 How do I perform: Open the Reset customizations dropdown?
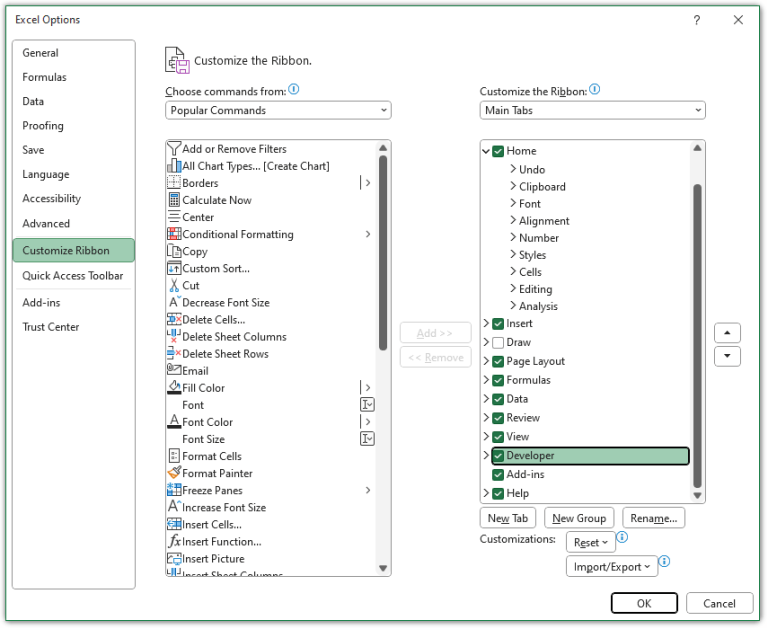tap(590, 542)
